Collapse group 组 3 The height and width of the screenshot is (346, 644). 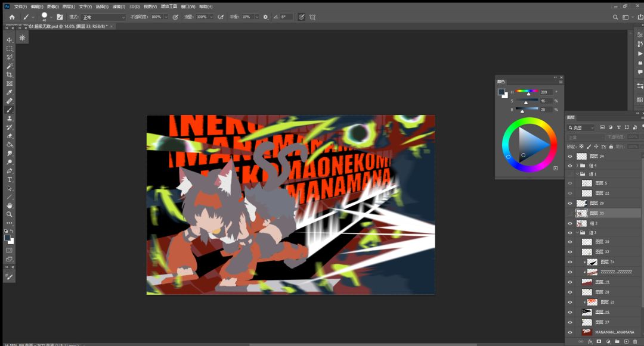pos(577,233)
